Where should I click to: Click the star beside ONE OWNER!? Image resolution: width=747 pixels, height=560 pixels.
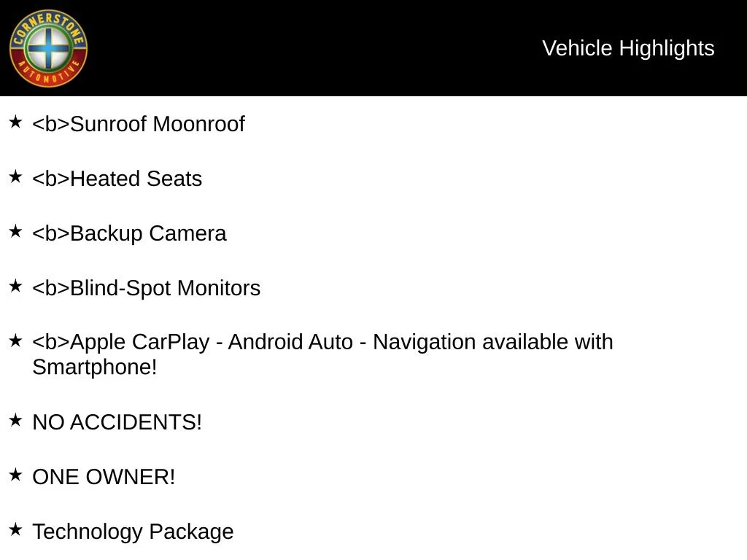click(16, 475)
